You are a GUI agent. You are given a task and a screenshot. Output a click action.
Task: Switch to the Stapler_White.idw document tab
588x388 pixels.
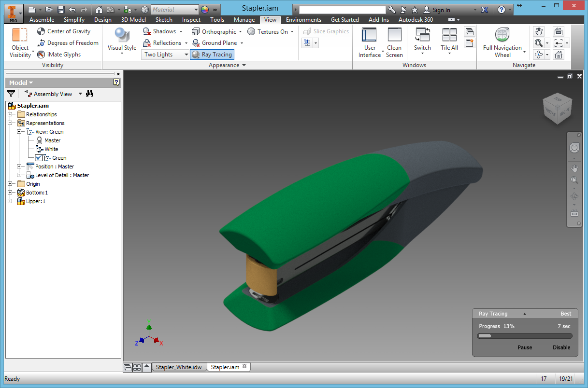pos(179,367)
